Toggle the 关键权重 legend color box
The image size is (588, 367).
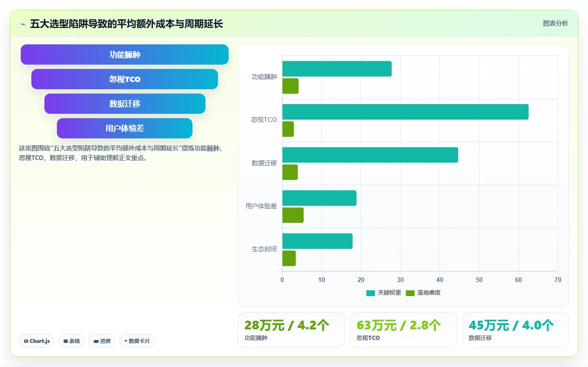coord(370,293)
